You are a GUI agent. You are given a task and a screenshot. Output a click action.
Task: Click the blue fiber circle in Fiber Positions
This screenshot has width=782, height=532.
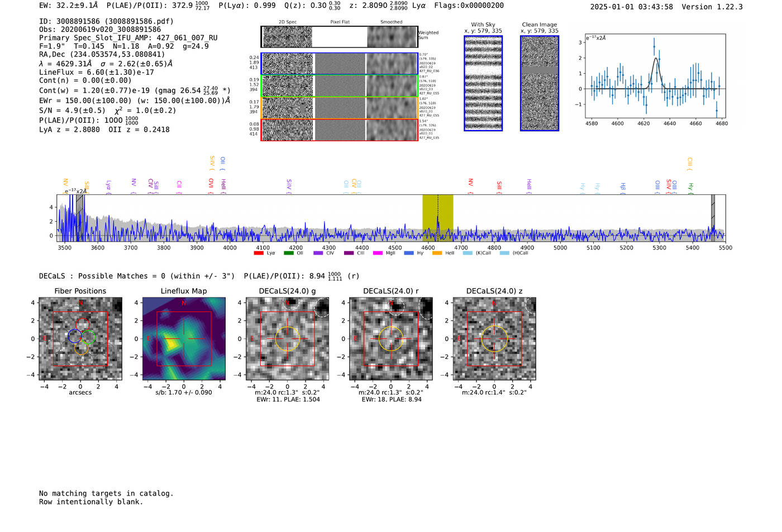point(75,336)
